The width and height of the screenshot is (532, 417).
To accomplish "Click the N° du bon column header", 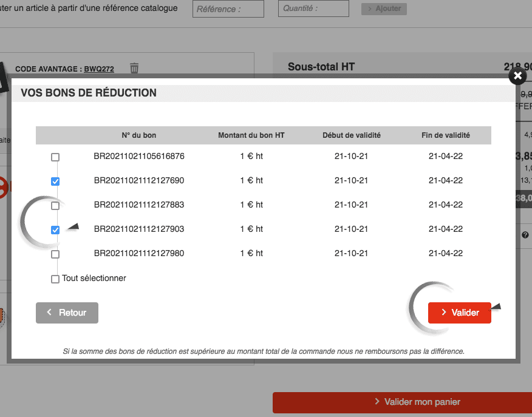I will [138, 135].
